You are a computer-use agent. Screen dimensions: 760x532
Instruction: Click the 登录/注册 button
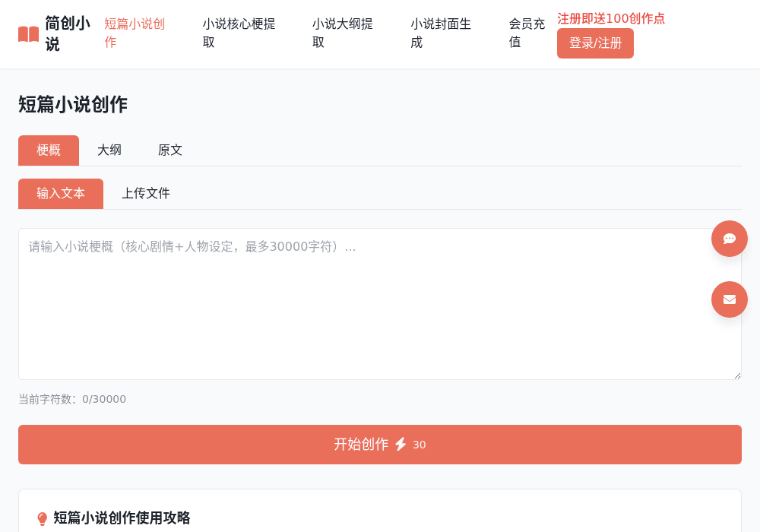tap(595, 43)
